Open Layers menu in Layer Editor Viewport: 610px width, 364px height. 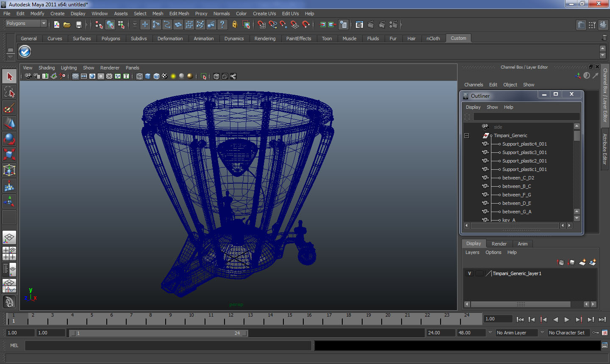[472, 252]
